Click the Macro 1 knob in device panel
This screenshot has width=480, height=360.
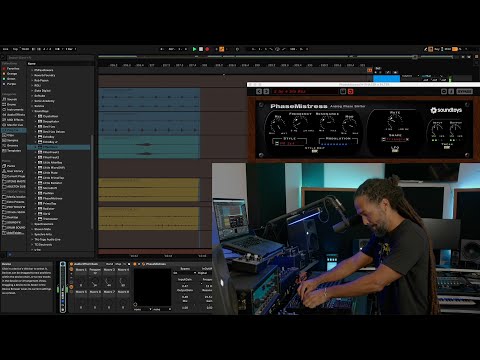tap(81, 282)
